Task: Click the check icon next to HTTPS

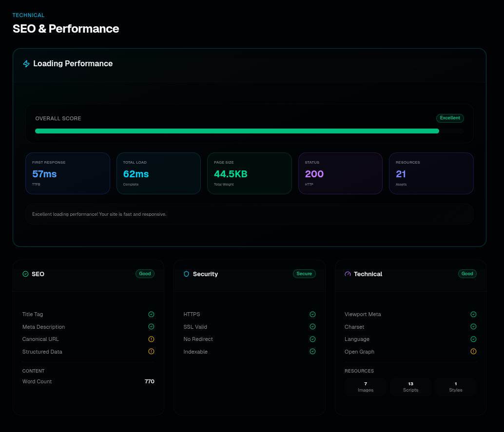Action: 312,314
